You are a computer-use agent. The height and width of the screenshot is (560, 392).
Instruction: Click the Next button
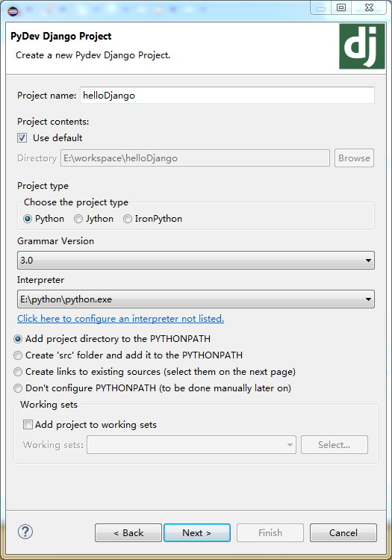point(197,533)
